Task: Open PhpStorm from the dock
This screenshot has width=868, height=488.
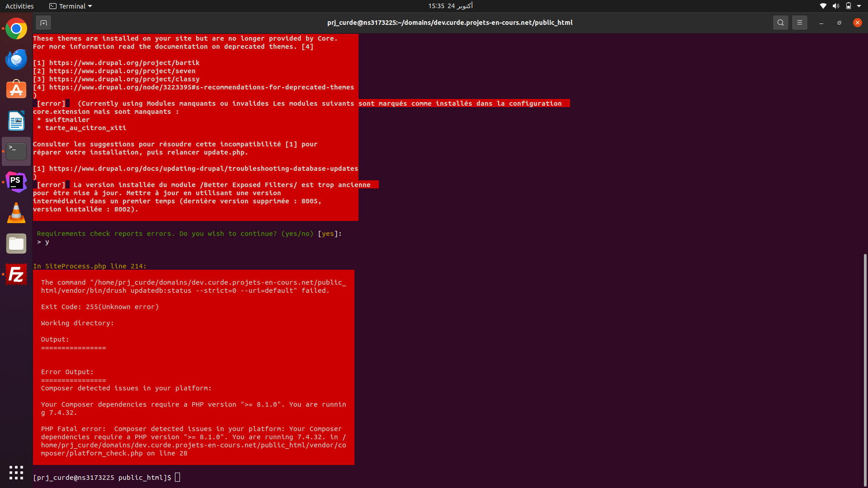Action: pyautogui.click(x=16, y=182)
